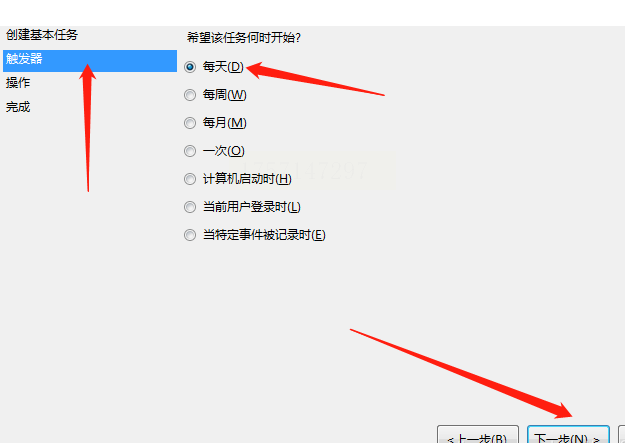Click the 下一步(N) button
Viewport: 625px width, 443px height.
click(568, 435)
